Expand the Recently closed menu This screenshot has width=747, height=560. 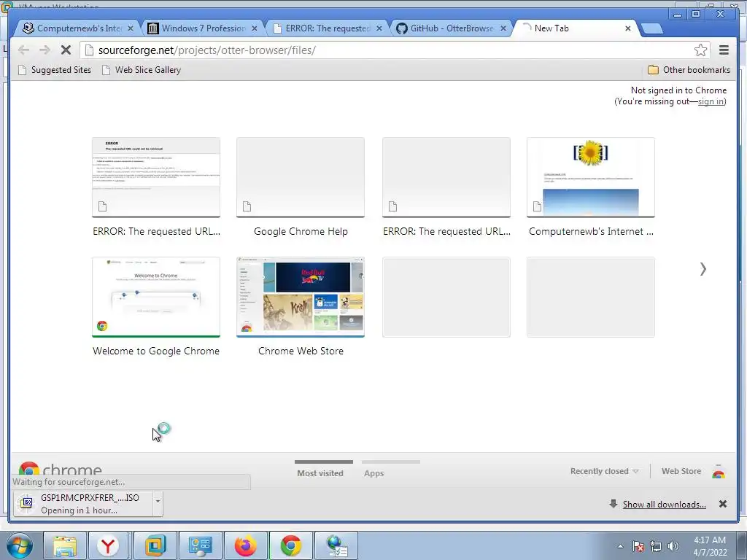pyautogui.click(x=604, y=471)
